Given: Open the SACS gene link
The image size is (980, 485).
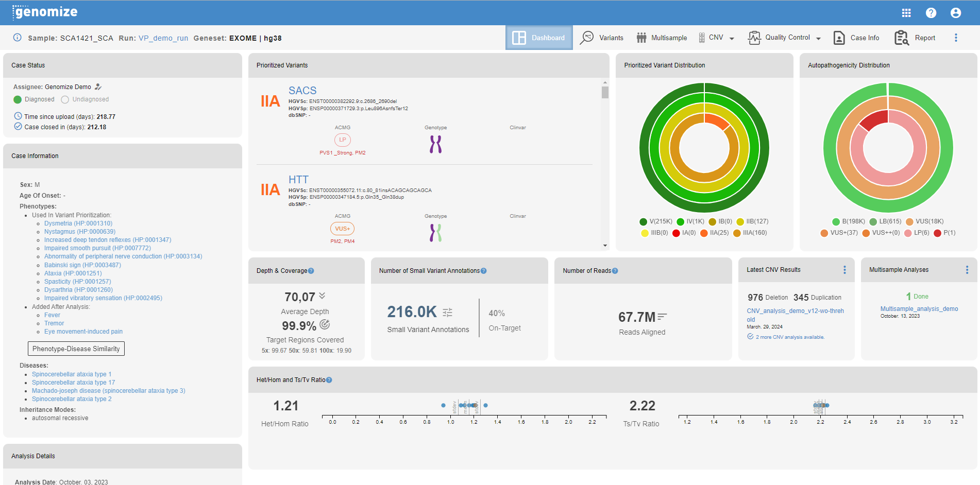Looking at the screenshot, I should coord(302,91).
